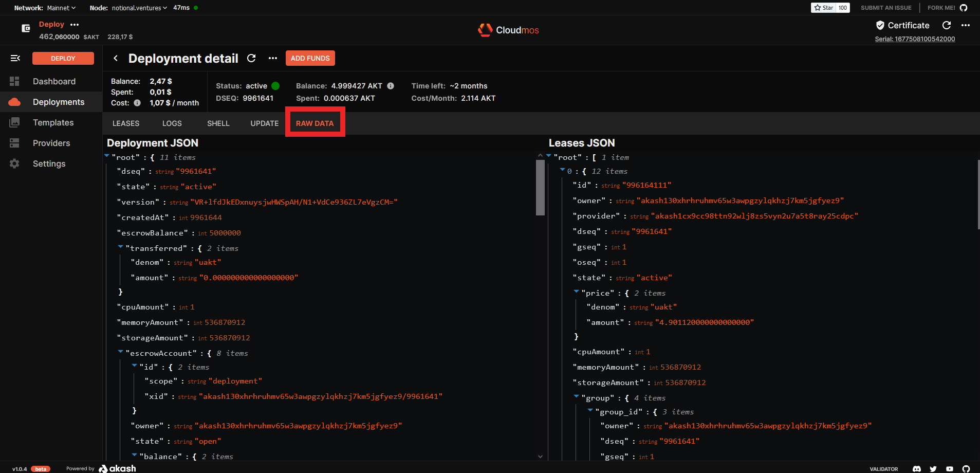Click the ADD FUNDS button
The height and width of the screenshot is (473, 980).
pos(310,58)
